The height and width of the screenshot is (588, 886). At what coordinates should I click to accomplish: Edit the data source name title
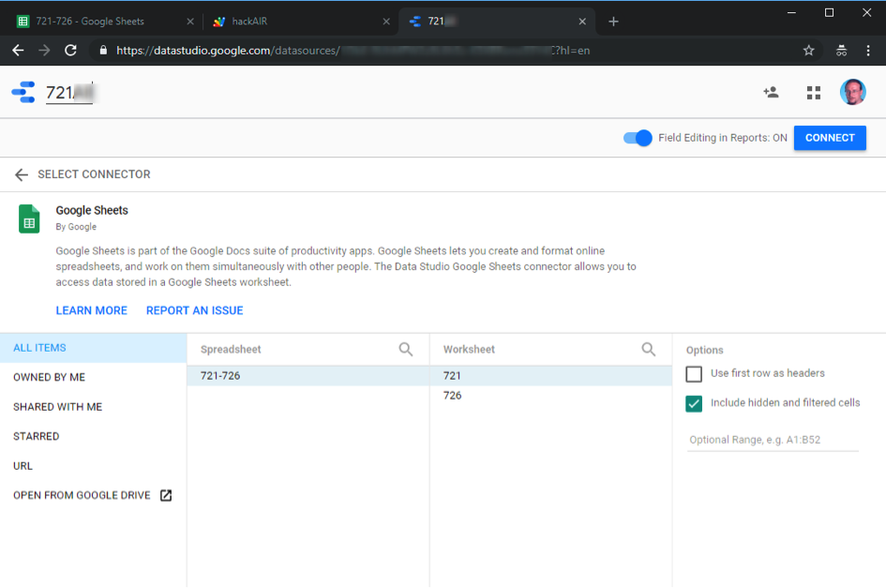[x=70, y=92]
